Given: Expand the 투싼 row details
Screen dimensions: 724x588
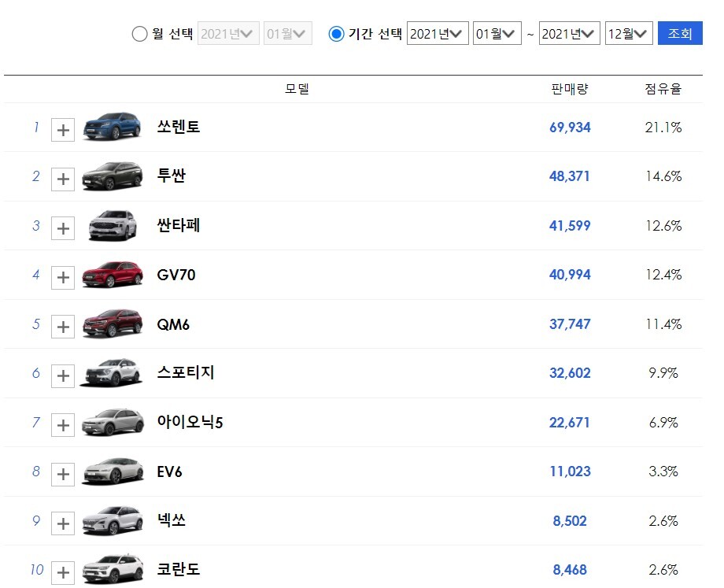Looking at the screenshot, I should 63,179.
